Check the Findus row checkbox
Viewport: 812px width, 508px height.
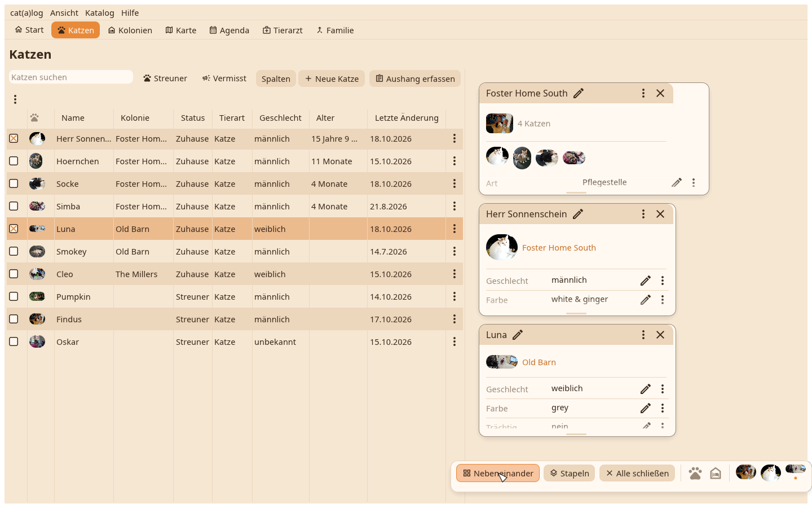point(14,319)
